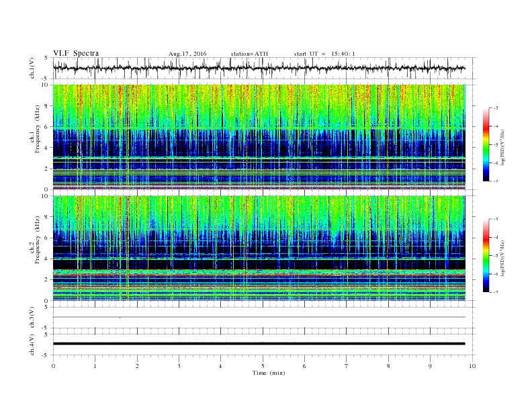
Task: Click the ch.1 spectrogram color scale bar
Action: pos(486,145)
